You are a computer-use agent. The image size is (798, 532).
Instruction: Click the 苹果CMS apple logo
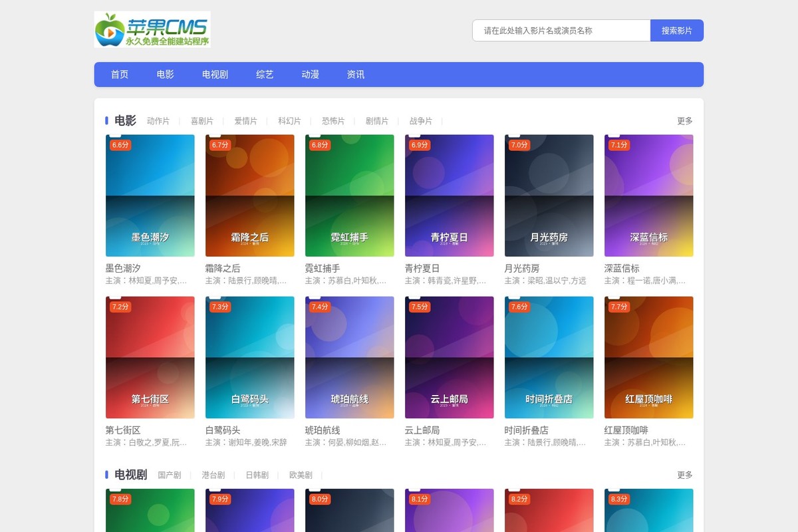pos(152,29)
